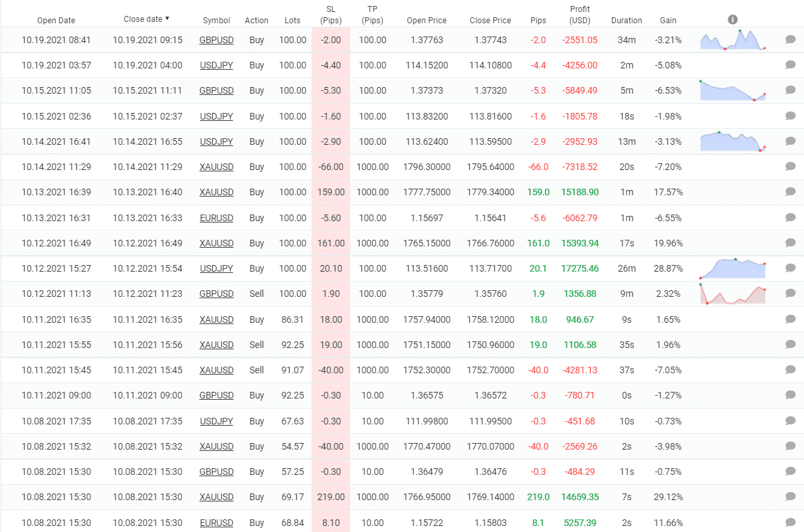
Task: Click comment bubble for the -7318.52 XAUUSD trade
Action: [x=790, y=167]
